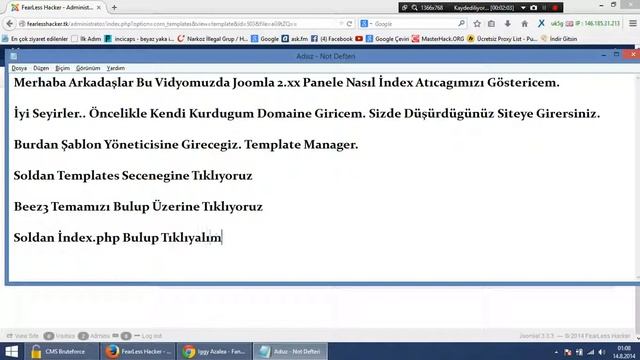Open the Firefox hamburger menu

click(632, 24)
